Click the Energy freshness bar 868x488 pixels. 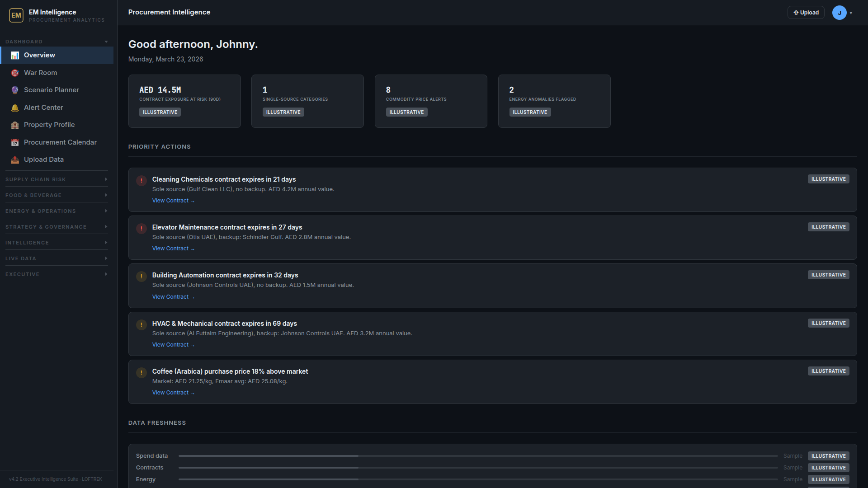click(478, 479)
